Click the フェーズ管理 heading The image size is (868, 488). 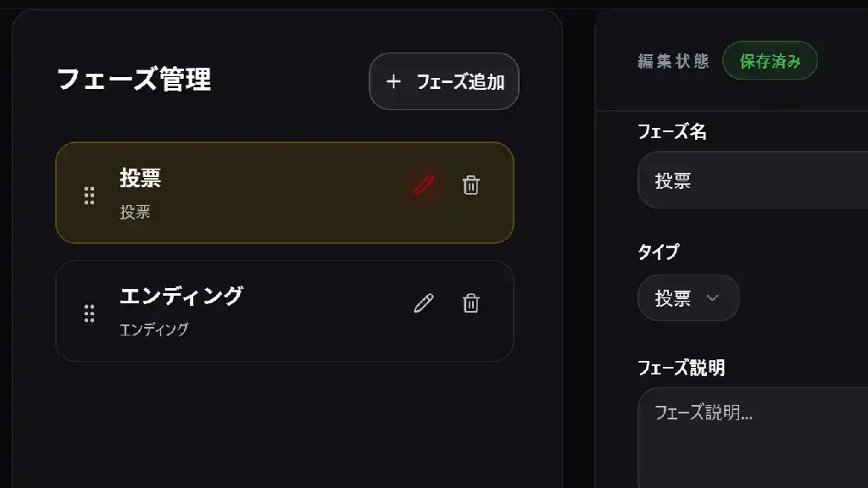(136, 80)
